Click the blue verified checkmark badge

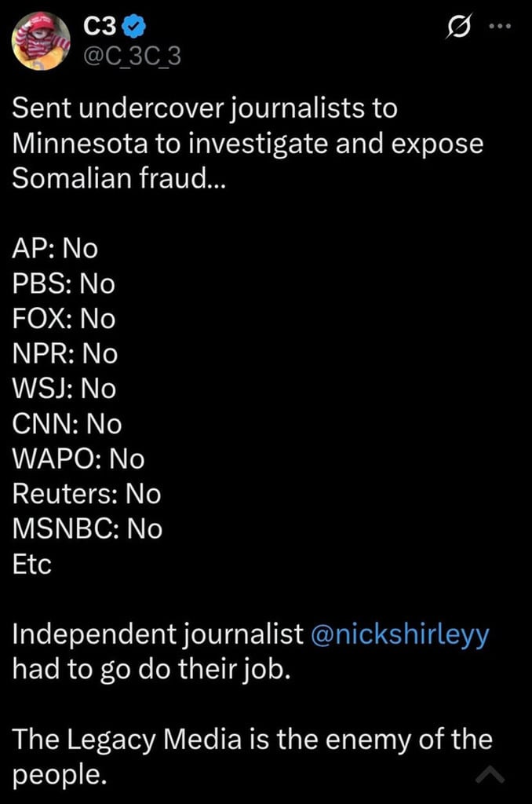(134, 27)
